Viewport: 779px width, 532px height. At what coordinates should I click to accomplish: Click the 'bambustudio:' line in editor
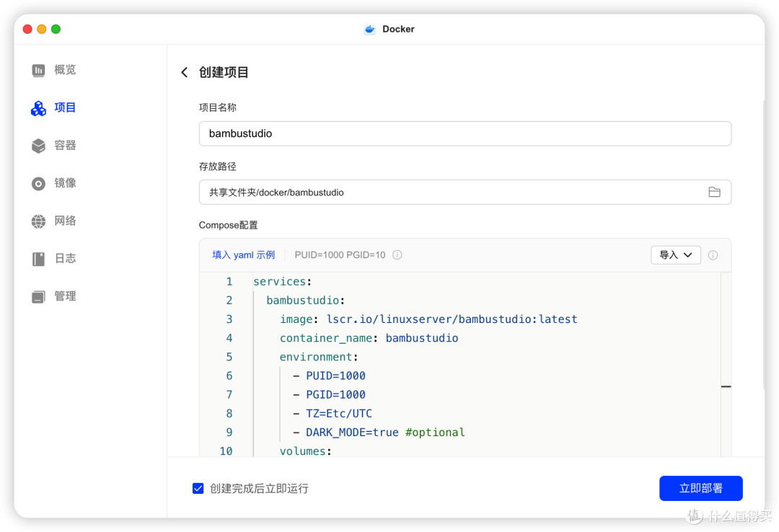coord(306,301)
